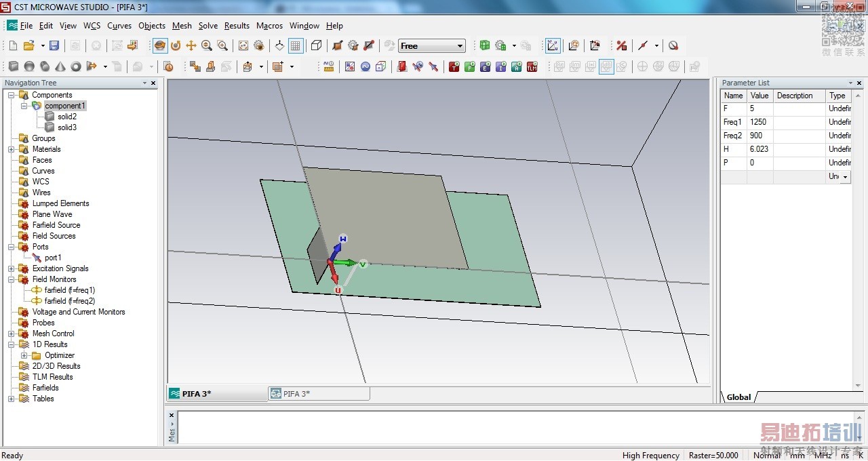Select solid2 in the navigation tree
Viewport: 868px width, 461px height.
coord(66,117)
